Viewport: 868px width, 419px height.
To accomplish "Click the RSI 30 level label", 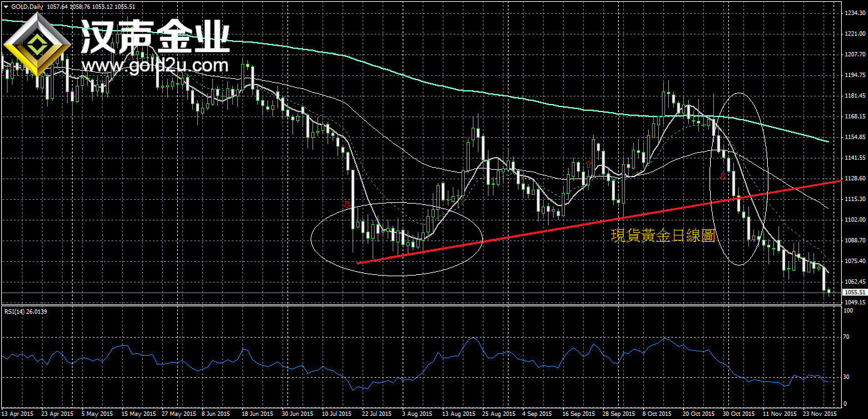I will 847,377.
